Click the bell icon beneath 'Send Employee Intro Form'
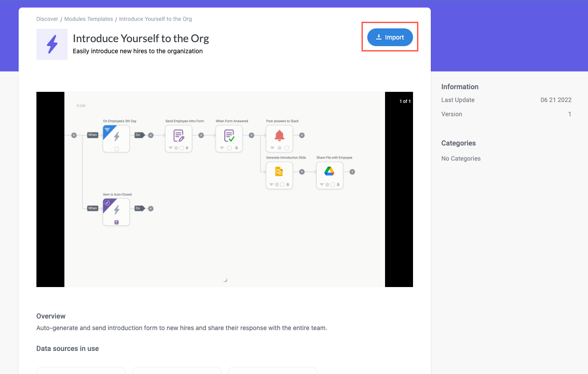Image resolution: width=588 pixels, height=374 pixels. tap(187, 148)
